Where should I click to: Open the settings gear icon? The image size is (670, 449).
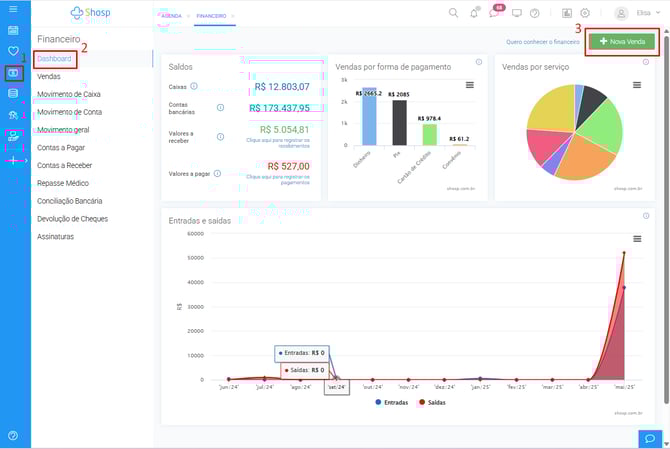[x=585, y=13]
